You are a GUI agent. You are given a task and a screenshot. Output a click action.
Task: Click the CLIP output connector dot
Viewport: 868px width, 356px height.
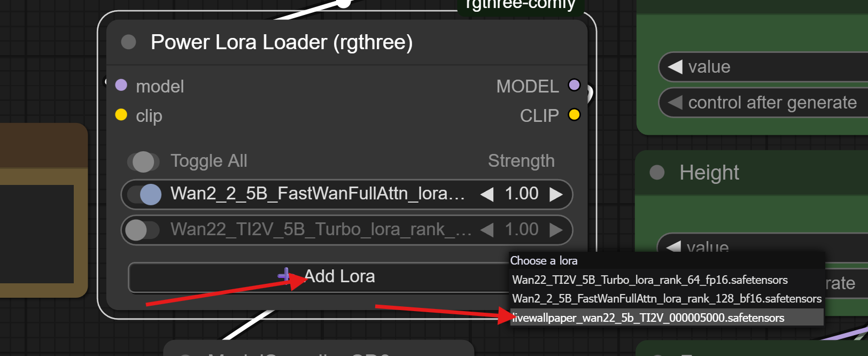pos(574,115)
